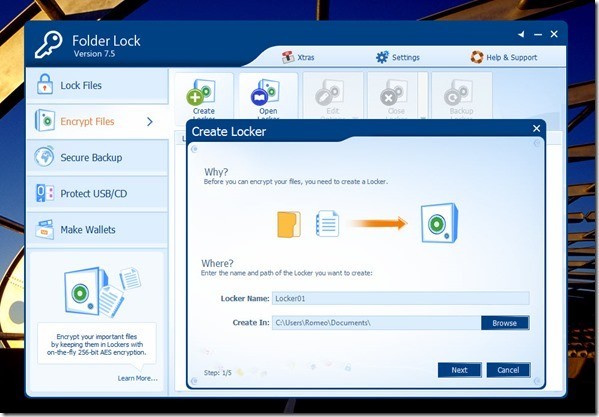This screenshot has height=417, width=599.
Task: Click Next to proceed to step two
Action: [459, 370]
